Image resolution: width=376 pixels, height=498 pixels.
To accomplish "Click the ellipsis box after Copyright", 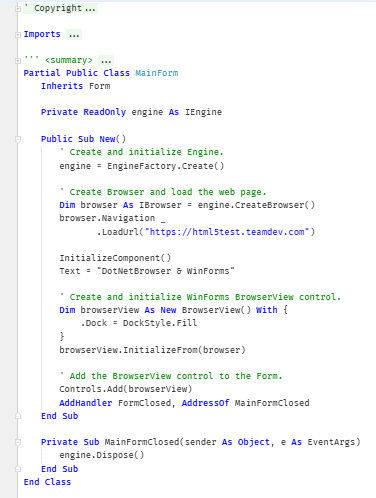I will coord(90,8).
